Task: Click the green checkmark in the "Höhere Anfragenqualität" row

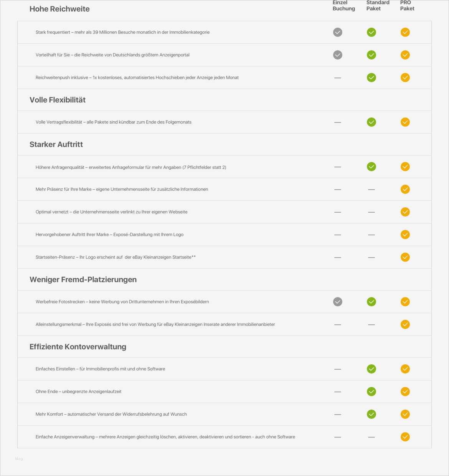Action: tap(371, 167)
